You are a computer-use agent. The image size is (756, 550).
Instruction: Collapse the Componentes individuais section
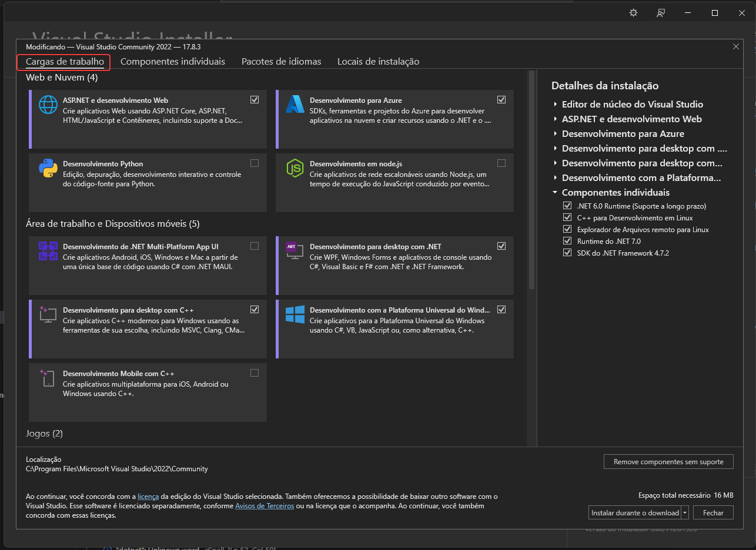coord(554,192)
